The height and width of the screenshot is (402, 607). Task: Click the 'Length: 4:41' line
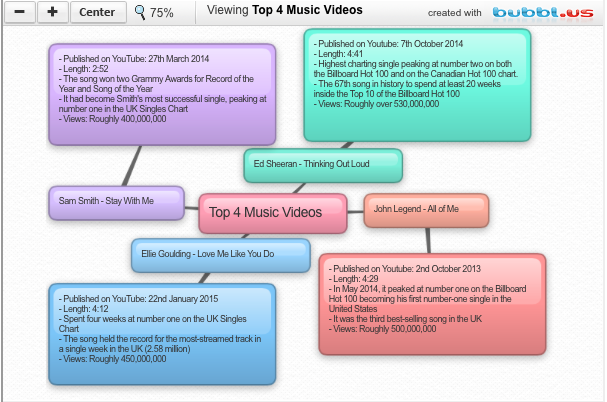(338, 54)
